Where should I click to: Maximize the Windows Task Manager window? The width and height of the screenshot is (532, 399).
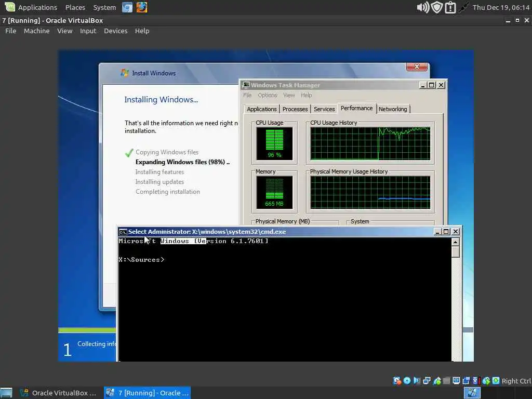[x=432, y=85]
